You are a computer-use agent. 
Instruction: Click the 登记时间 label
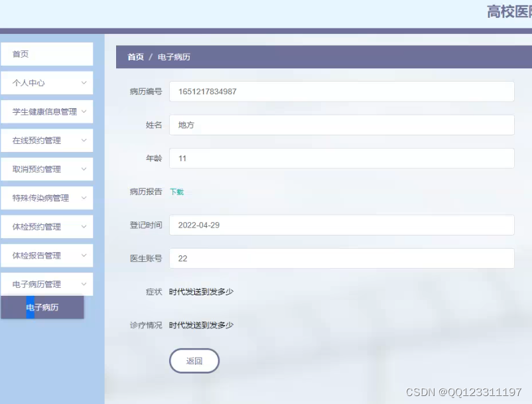[146, 226]
